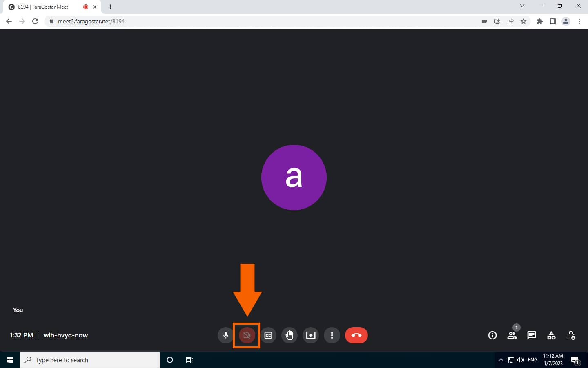588x368 pixels.
Task: Leave the call with red hang-up button
Action: tap(356, 335)
